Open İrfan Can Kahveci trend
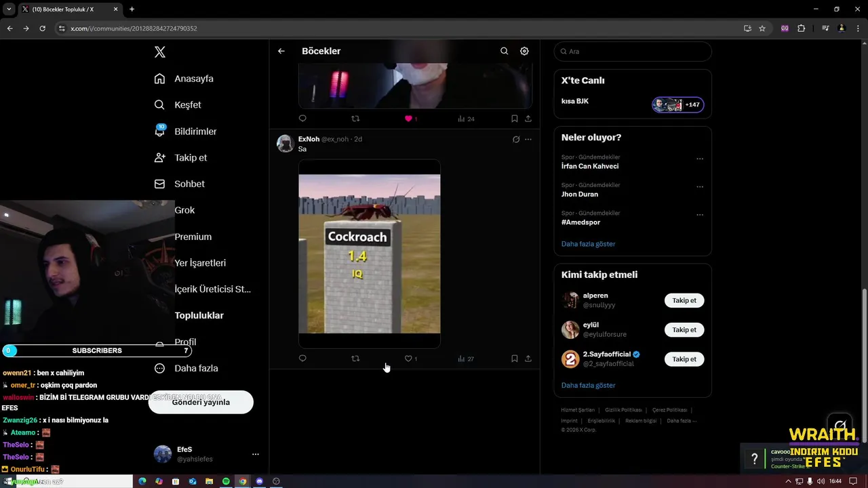The height and width of the screenshot is (488, 868). [590, 166]
